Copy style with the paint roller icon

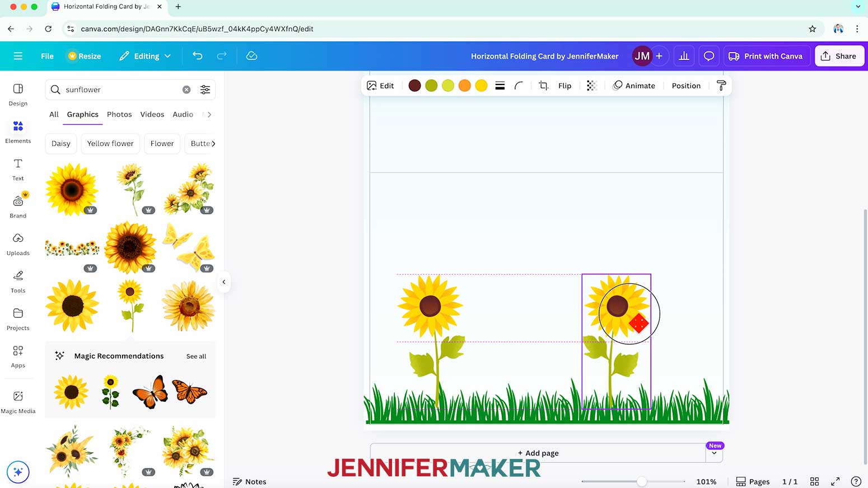coord(721,86)
